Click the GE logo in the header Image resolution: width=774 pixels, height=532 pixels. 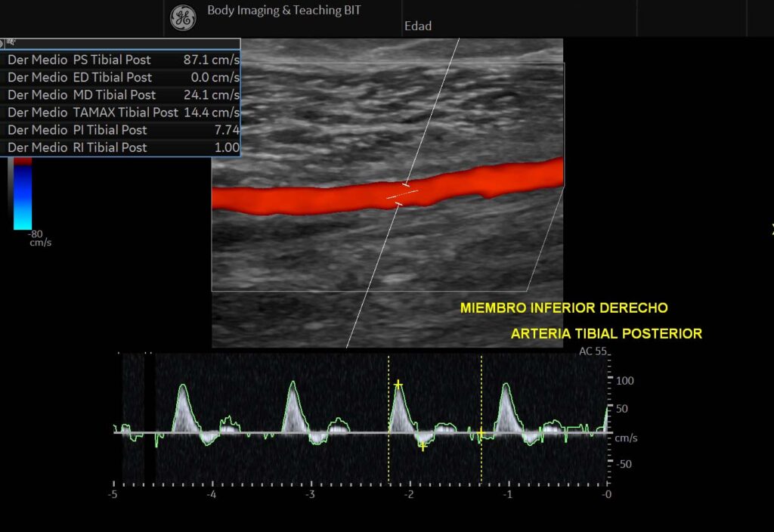coord(182,19)
